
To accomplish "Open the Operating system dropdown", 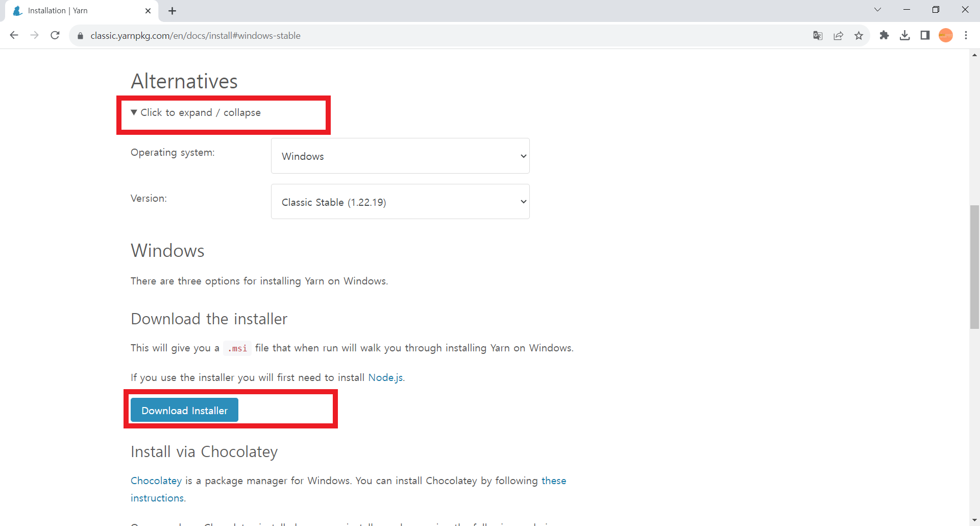I will click(400, 156).
